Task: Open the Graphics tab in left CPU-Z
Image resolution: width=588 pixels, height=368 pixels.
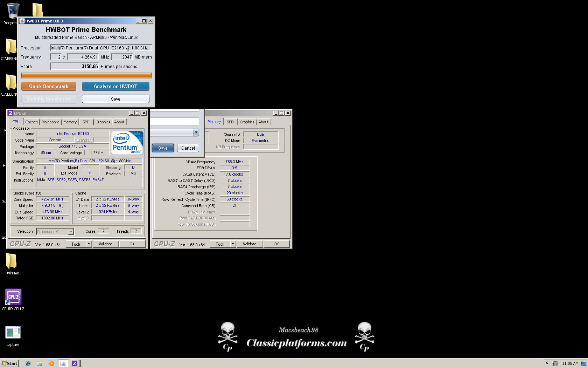Action: [x=103, y=122]
